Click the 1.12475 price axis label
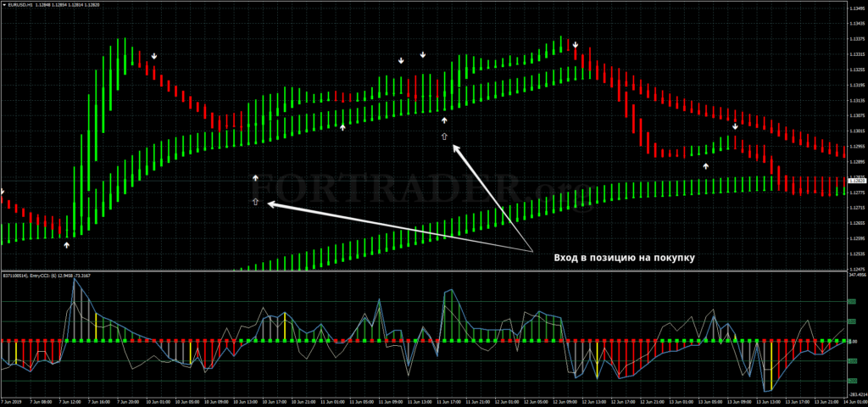Screen dimensions: 868x407 (857, 269)
